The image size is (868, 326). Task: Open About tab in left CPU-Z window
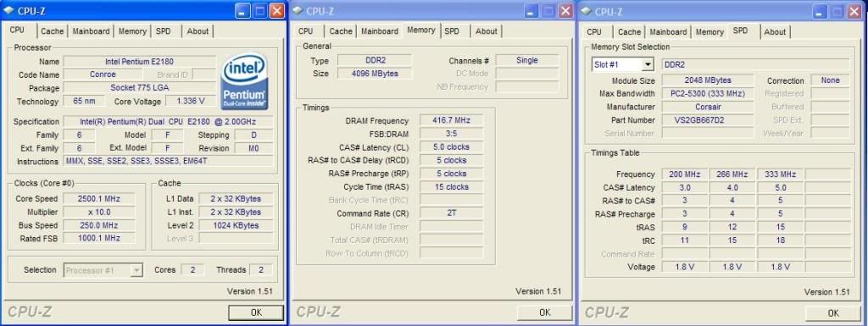coord(198,31)
